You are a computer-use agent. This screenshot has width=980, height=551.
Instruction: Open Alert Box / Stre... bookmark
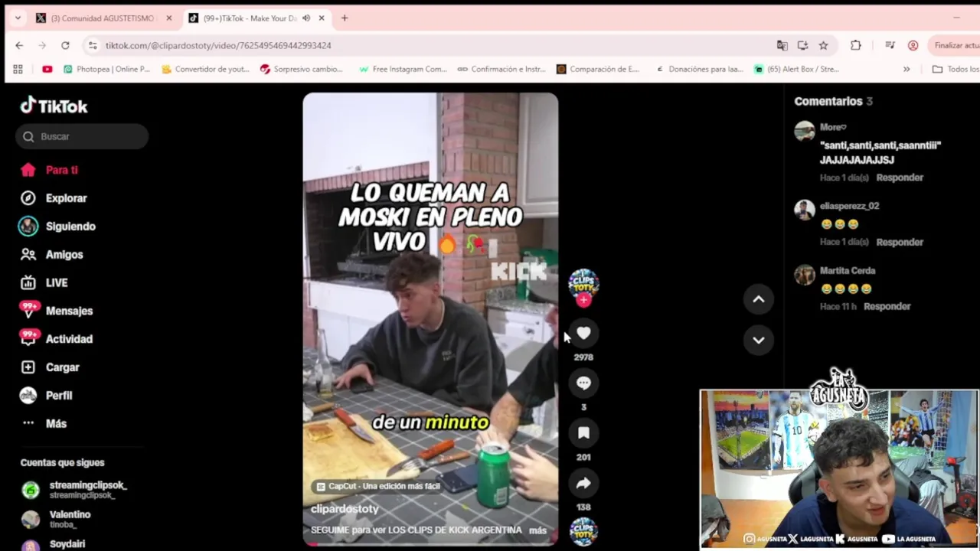click(x=797, y=69)
